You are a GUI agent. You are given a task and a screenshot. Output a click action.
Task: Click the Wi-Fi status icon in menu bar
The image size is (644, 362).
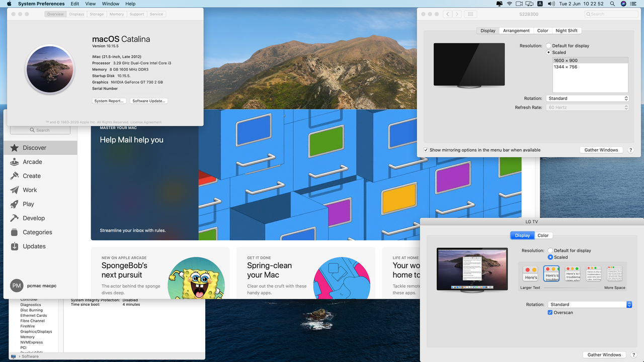509,4
